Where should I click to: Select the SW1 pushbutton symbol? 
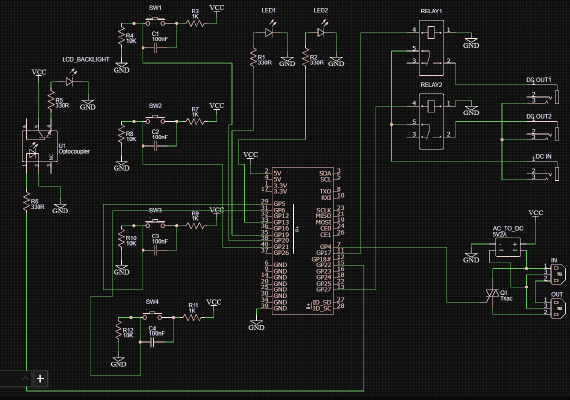[155, 22]
